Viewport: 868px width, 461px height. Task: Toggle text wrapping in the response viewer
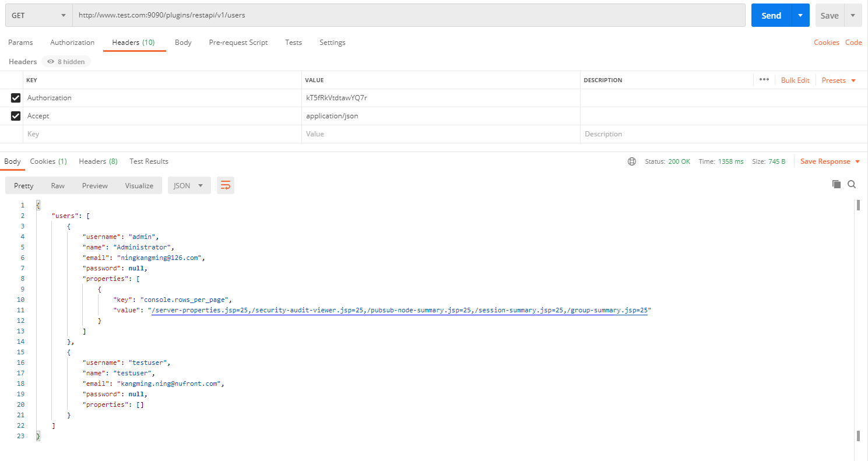[226, 184]
